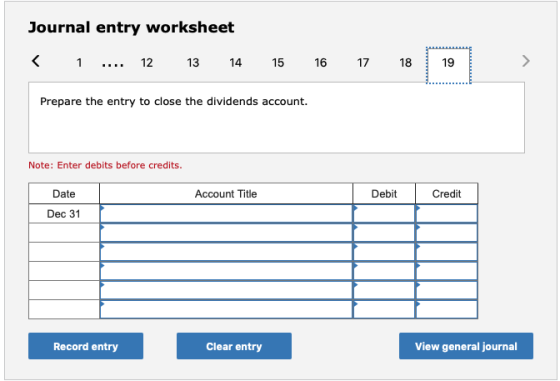
Task: Select fifth row Account Title field
Action: coord(226,290)
